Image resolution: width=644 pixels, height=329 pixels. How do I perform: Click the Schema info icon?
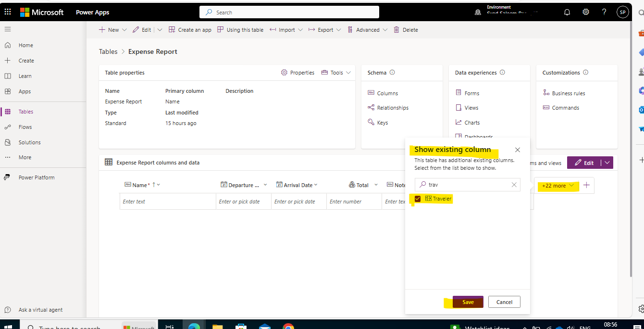392,73
